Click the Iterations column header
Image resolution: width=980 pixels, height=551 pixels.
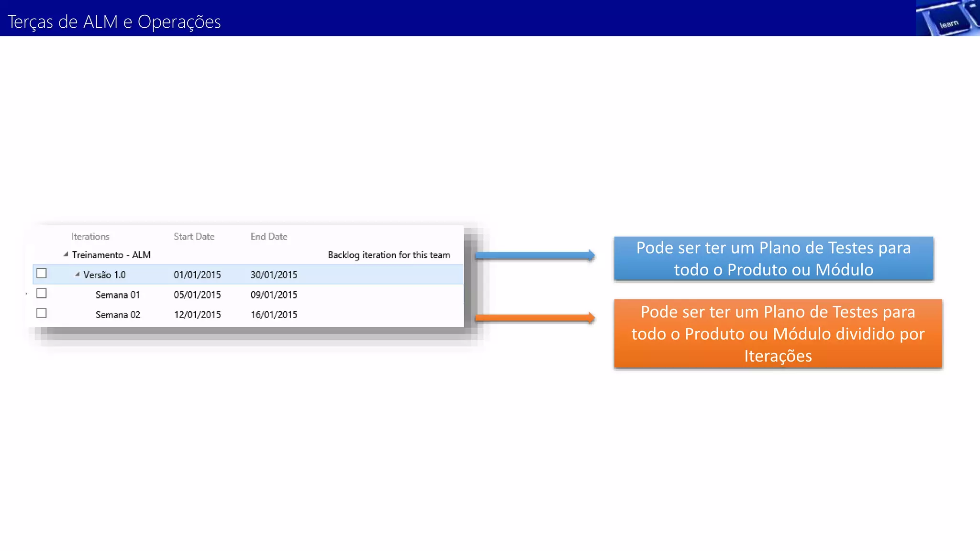[90, 236]
